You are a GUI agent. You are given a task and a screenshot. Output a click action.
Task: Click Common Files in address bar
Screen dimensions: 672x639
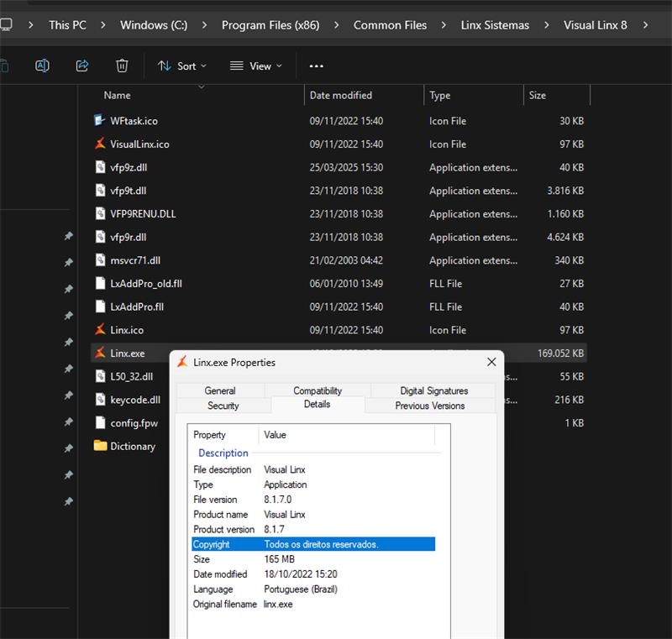[390, 25]
